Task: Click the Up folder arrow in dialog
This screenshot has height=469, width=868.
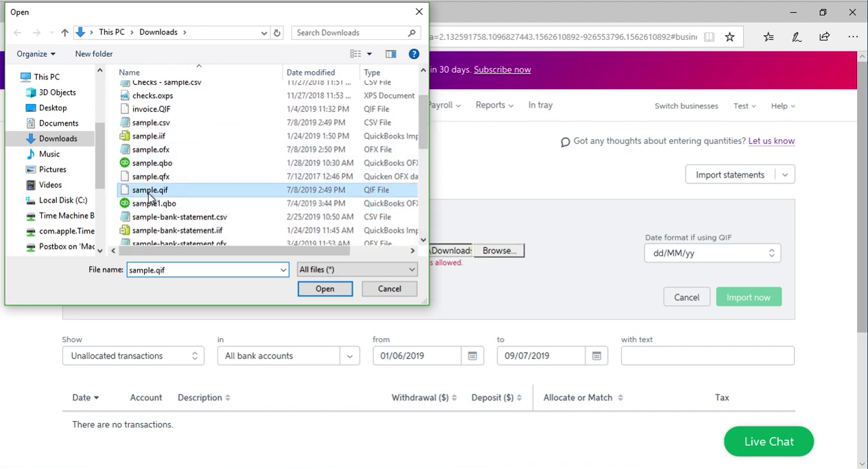Action: pyautogui.click(x=64, y=33)
